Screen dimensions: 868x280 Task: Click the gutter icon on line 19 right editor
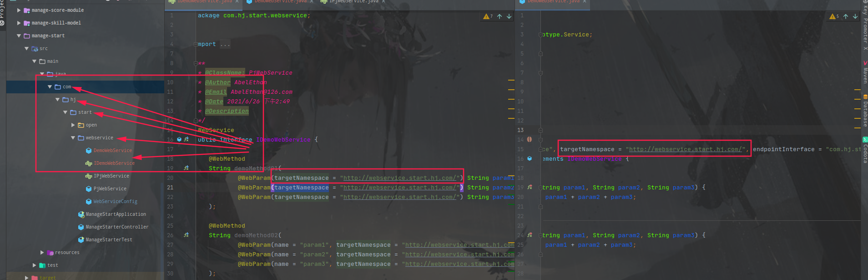(x=530, y=187)
